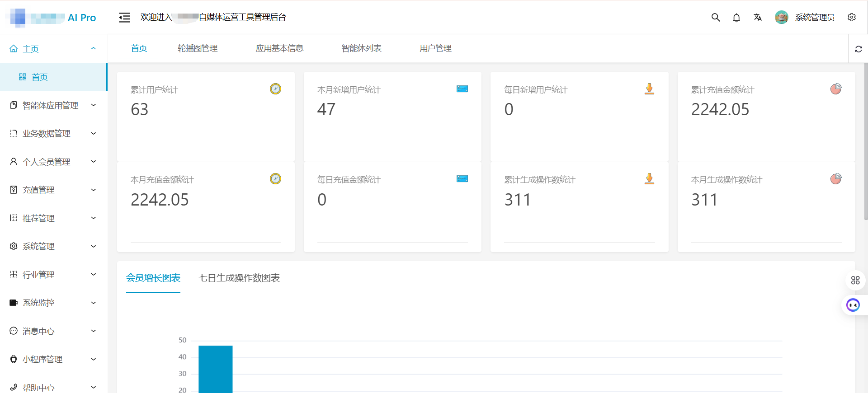This screenshot has height=393, width=868.
Task: Click user icon for 个人会员管理
Action: 14,161
